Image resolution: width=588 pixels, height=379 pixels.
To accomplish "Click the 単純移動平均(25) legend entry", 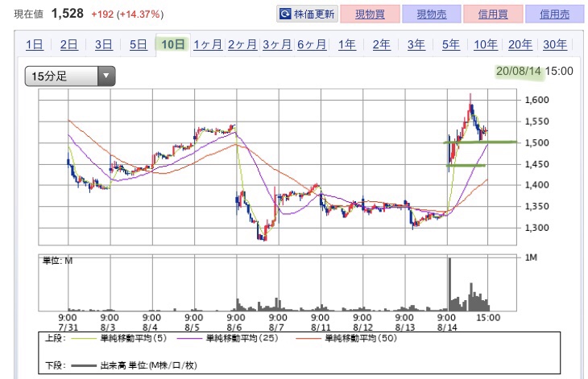I will pyautogui.click(x=228, y=338).
